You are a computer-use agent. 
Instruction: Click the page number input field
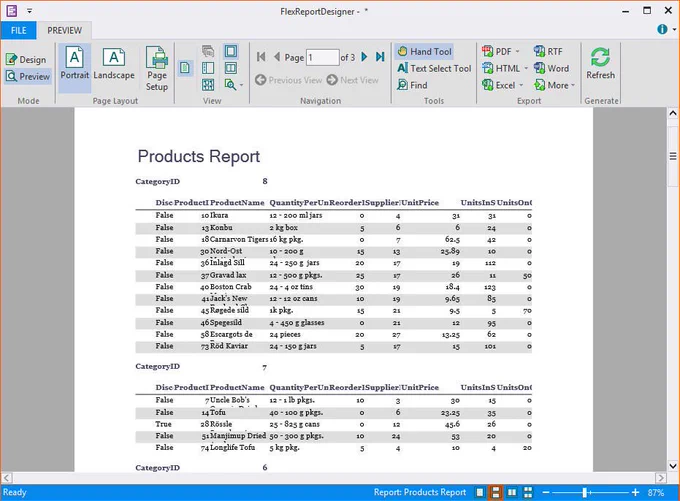point(323,57)
